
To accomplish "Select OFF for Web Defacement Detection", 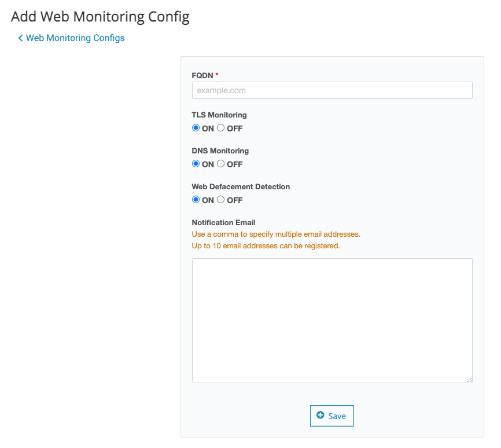I will (221, 200).
